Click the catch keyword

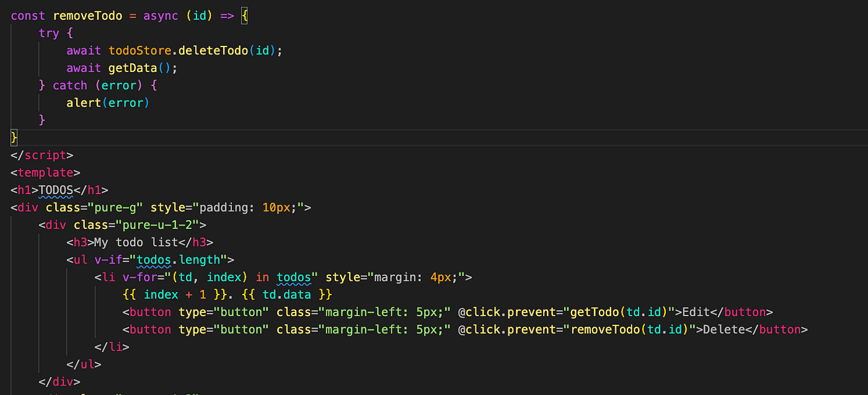point(70,85)
